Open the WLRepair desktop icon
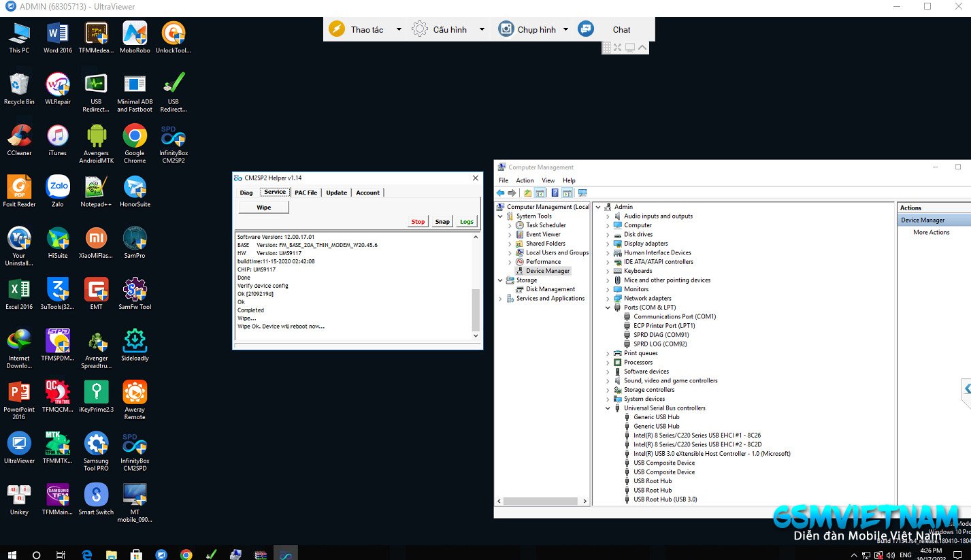971x560 pixels. pyautogui.click(x=58, y=89)
